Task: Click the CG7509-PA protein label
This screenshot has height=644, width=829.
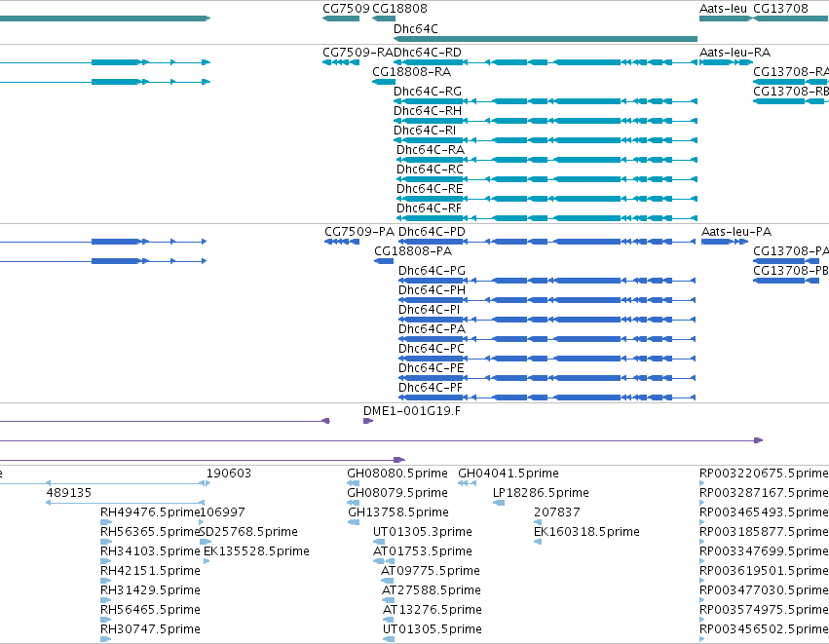Action: [x=359, y=232]
